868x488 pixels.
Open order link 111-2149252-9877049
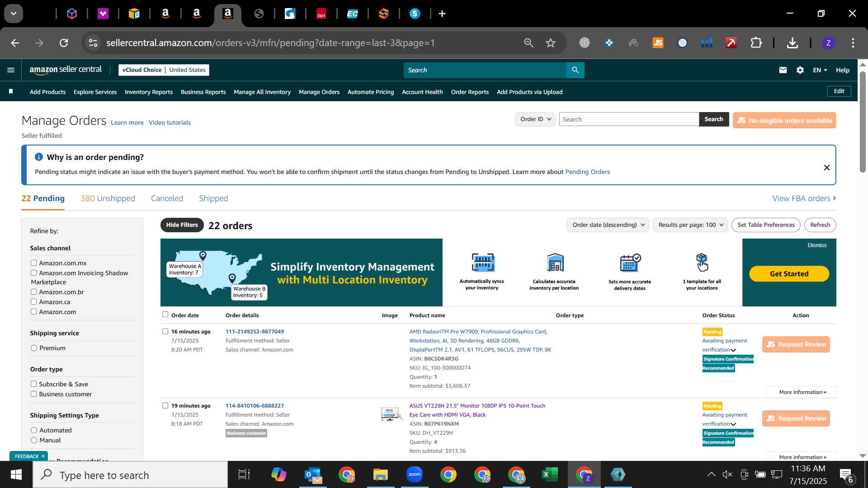[255, 331]
